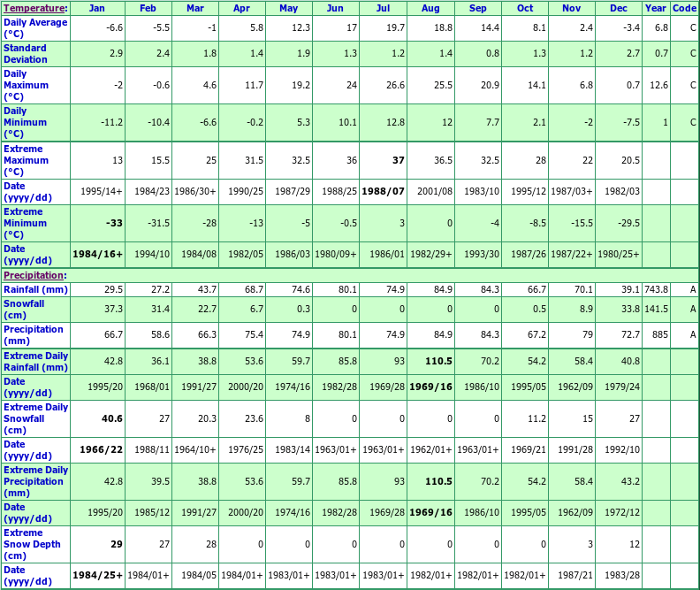Viewport: 700px width, 590px height.
Task: Select the Daily Maximum (°C) row label
Action: 26,85
